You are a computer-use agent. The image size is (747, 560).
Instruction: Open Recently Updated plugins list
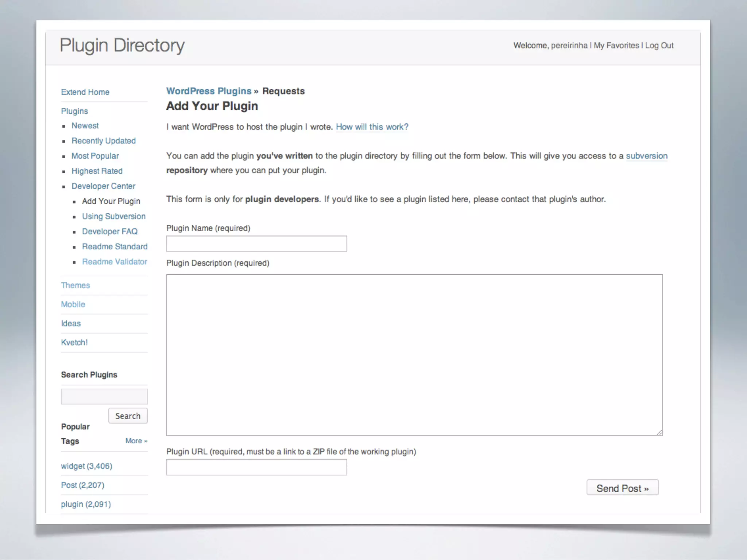pos(104,141)
